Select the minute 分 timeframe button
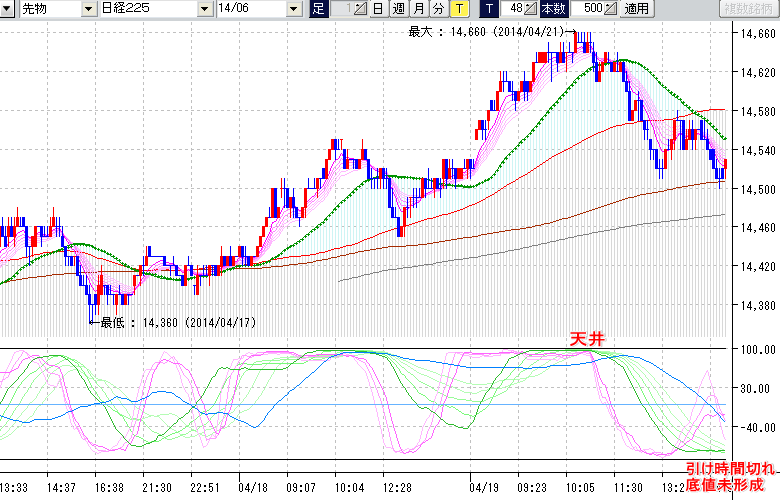 (438, 9)
